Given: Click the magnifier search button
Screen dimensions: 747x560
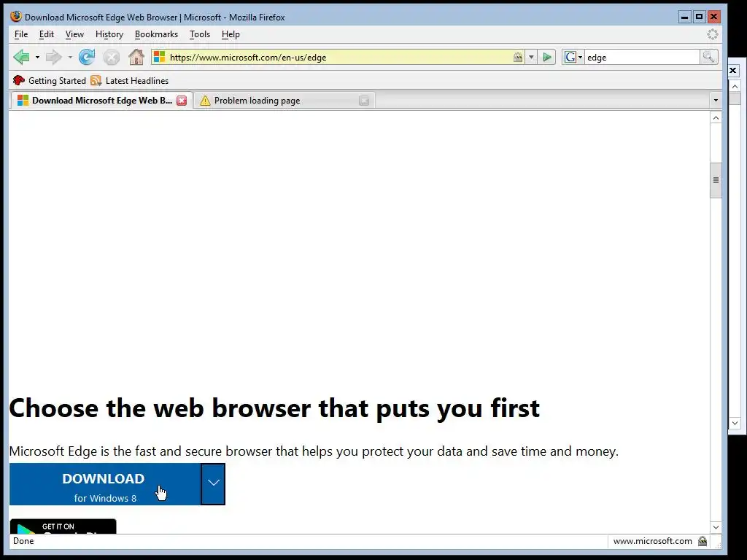Looking at the screenshot, I should 708,57.
